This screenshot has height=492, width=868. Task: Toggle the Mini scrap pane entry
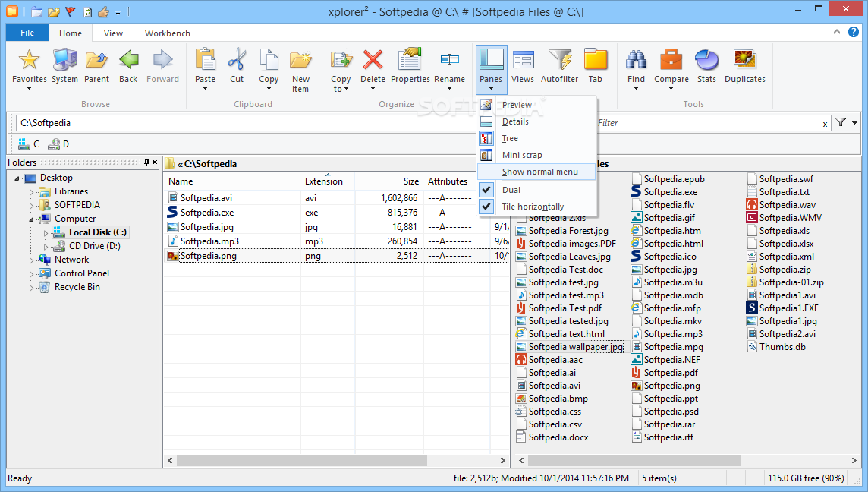click(536, 155)
